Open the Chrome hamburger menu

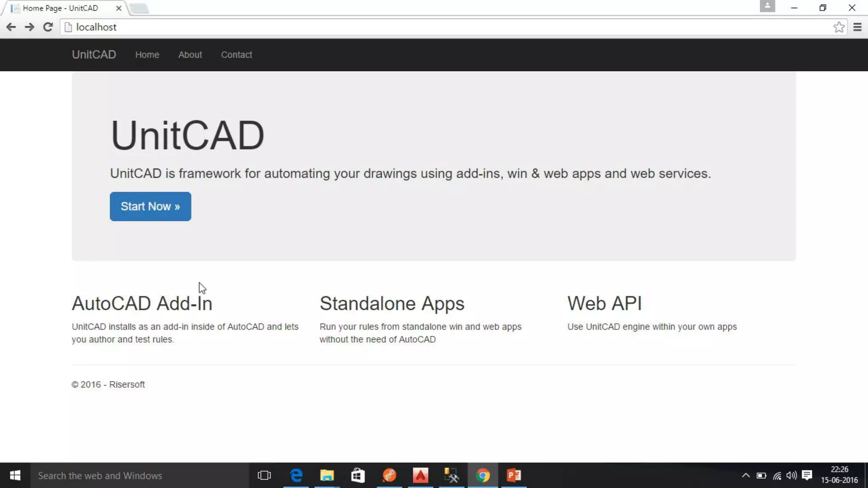(857, 27)
